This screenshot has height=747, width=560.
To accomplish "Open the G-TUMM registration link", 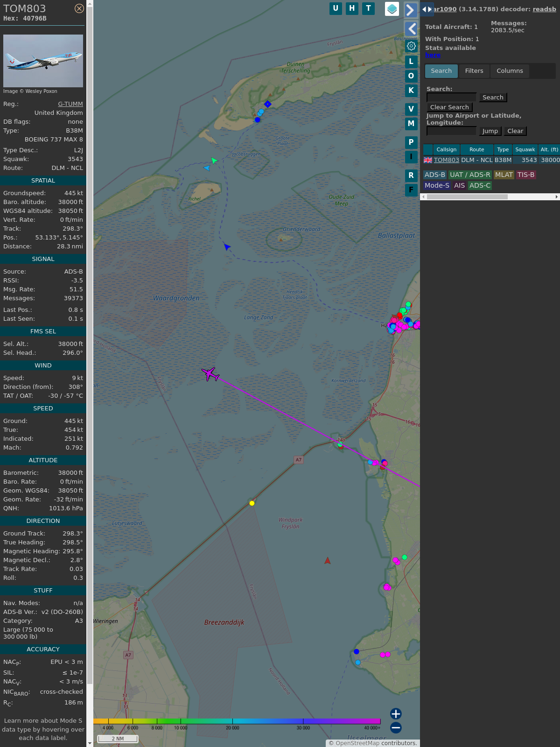I will pyautogui.click(x=70, y=104).
